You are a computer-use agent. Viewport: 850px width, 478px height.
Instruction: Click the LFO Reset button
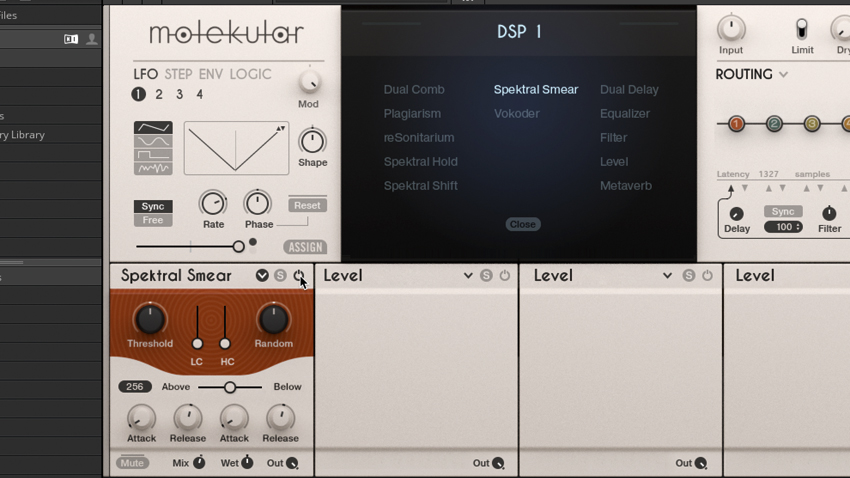pos(307,205)
